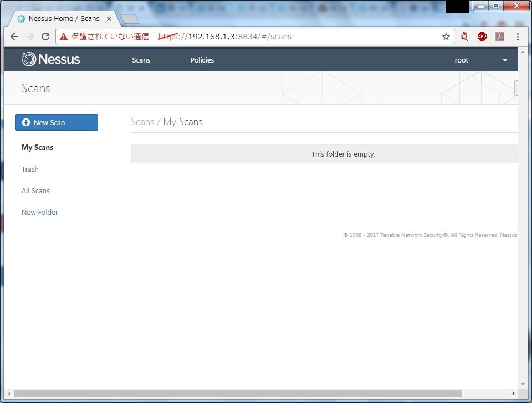Screen dimensions: 532x403
Task: Click 'This folder is empty.' message
Action: tap(343, 154)
